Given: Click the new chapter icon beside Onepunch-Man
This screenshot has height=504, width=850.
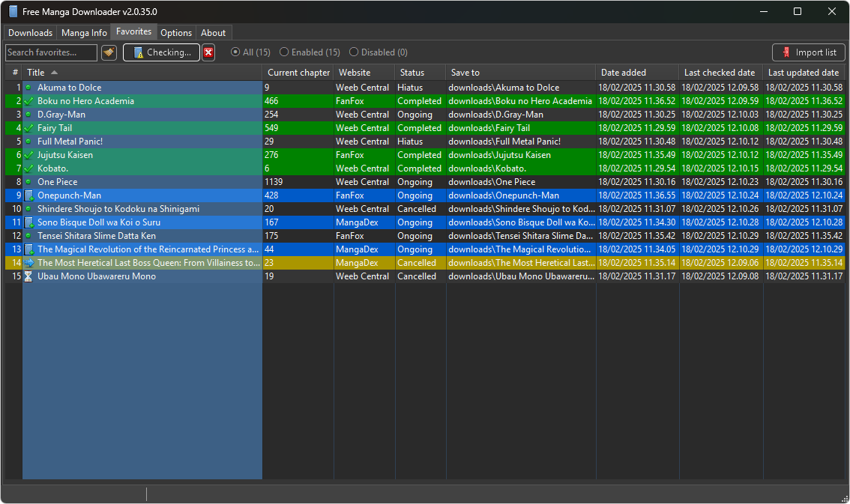Looking at the screenshot, I should [x=29, y=195].
